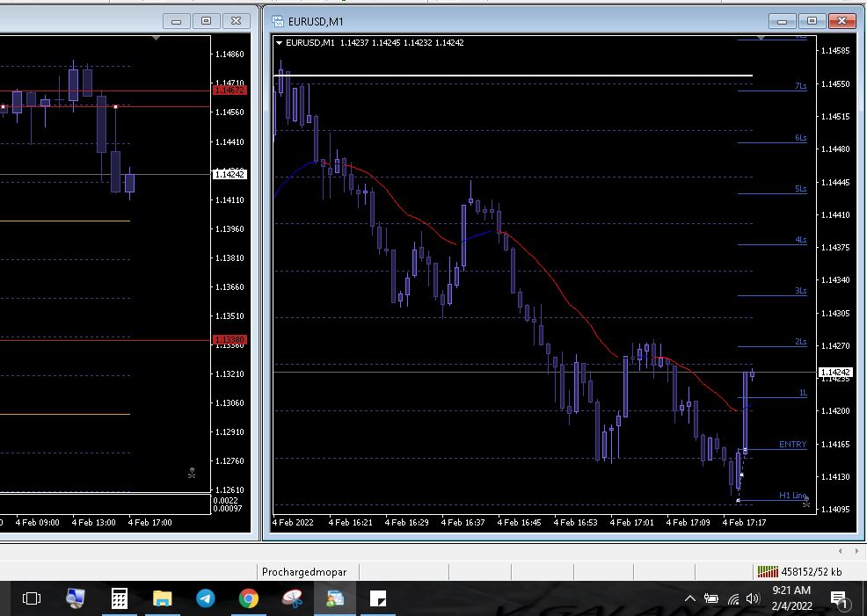Open Sticky Notes from the taskbar
The image size is (867, 616).
(x=378, y=598)
